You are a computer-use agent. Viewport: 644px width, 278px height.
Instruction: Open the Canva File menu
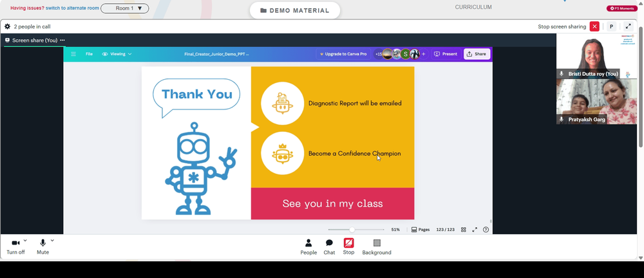(x=89, y=54)
